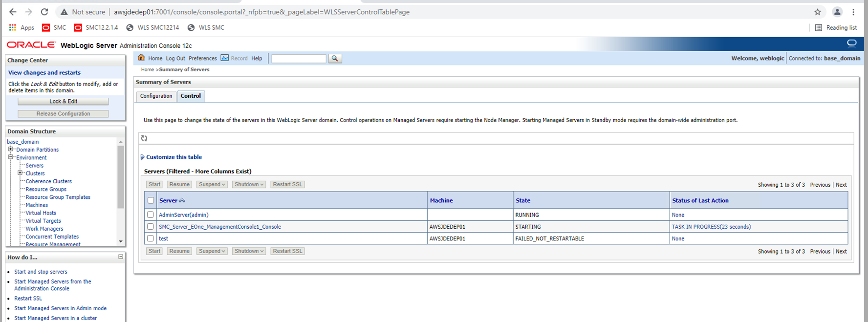Bookmark this page with the star

click(818, 12)
